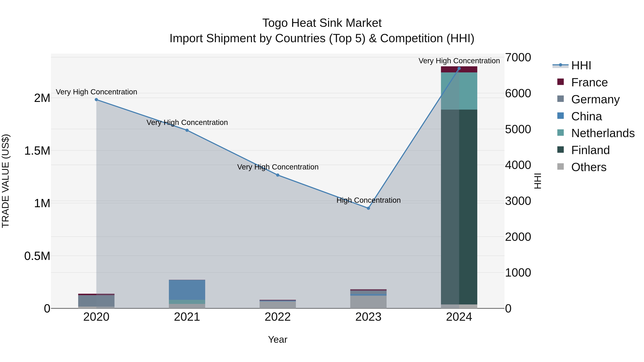This screenshot has height=362, width=644.
Task: Click the Finland segment of 2024 bar
Action: click(x=459, y=207)
